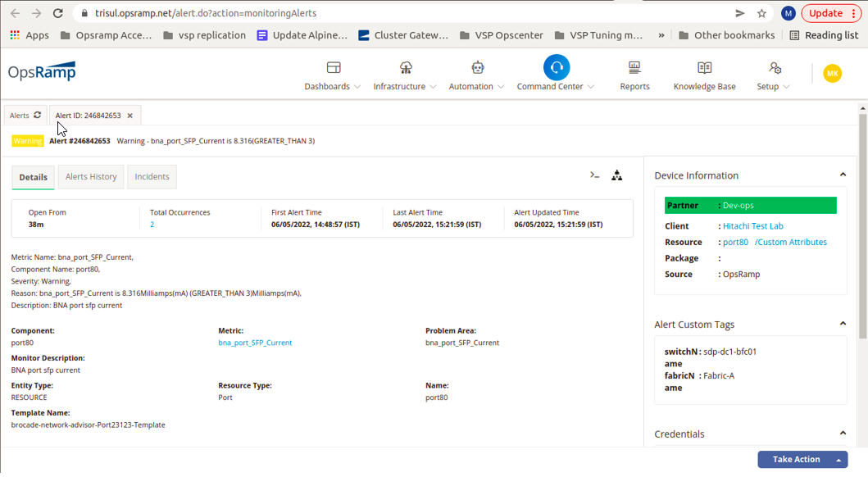Open the alert topology hierarchy icon

[616, 175]
